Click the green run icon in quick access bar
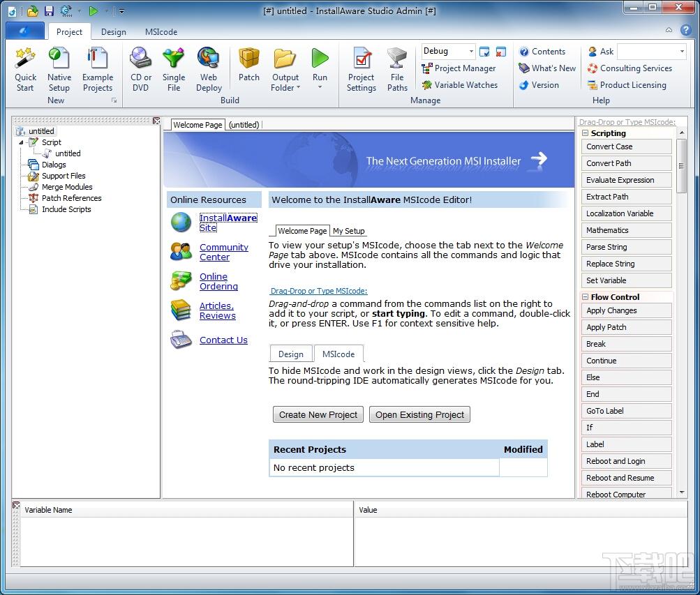This screenshot has width=700, height=595. pos(93,11)
